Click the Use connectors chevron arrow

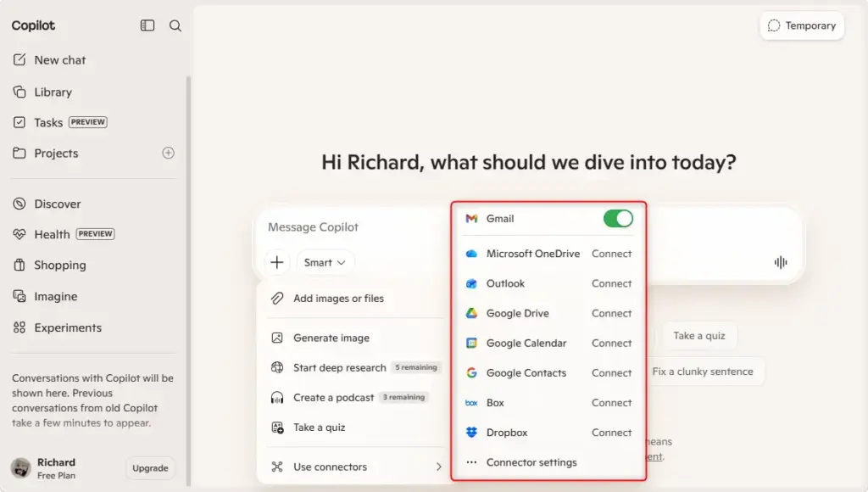pos(438,467)
